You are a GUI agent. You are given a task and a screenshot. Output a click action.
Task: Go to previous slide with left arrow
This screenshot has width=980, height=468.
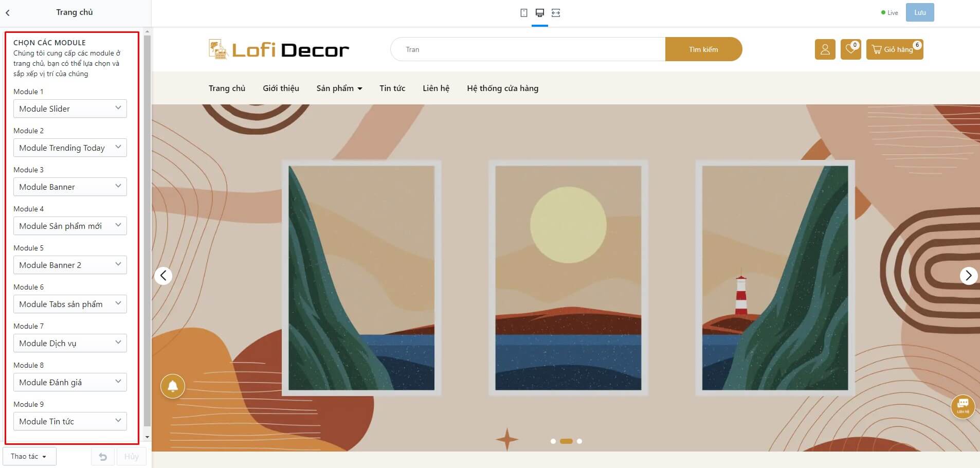click(163, 276)
